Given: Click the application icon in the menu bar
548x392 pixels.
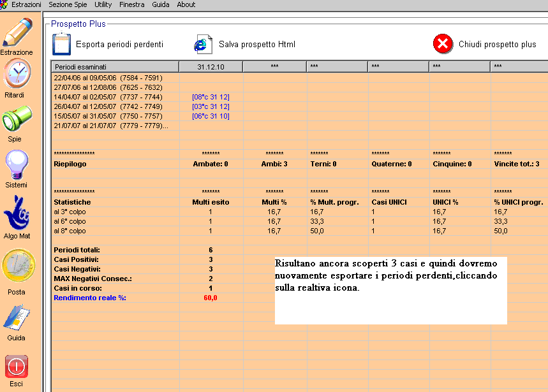Looking at the screenshot, I should click(x=3, y=4).
